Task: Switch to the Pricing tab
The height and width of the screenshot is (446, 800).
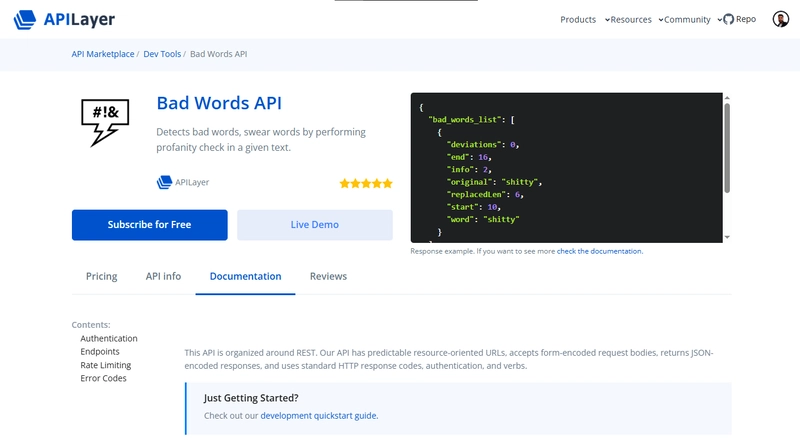Action: point(102,276)
